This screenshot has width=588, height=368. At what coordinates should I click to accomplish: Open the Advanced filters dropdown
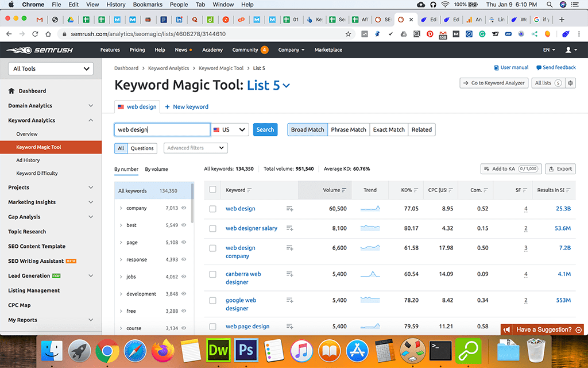pyautogui.click(x=196, y=148)
